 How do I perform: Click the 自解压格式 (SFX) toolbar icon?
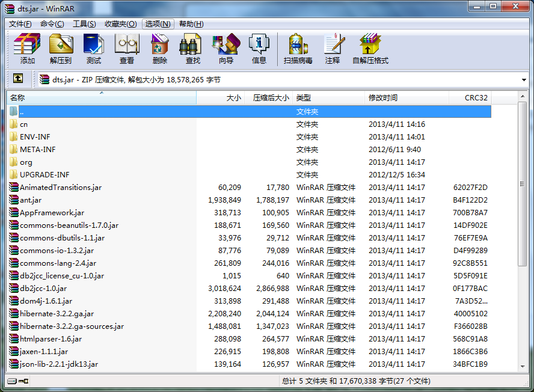point(370,44)
